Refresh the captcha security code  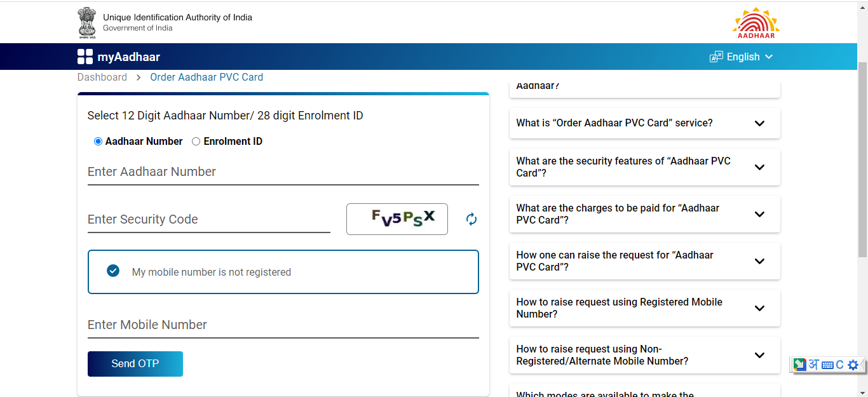click(x=471, y=219)
